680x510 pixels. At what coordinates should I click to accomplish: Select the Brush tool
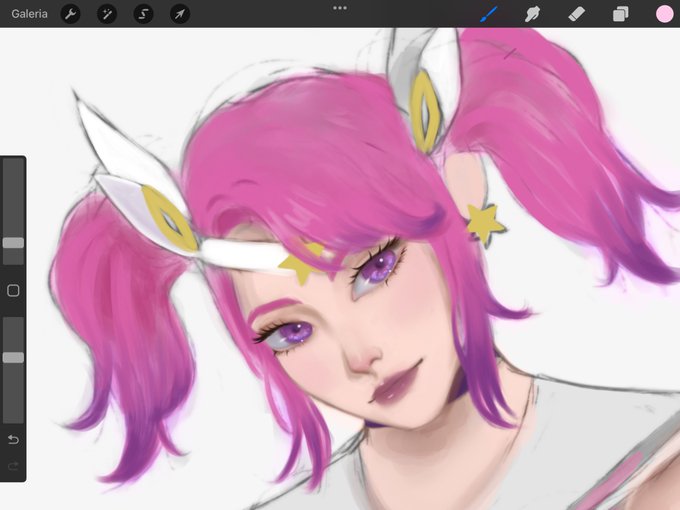click(489, 14)
